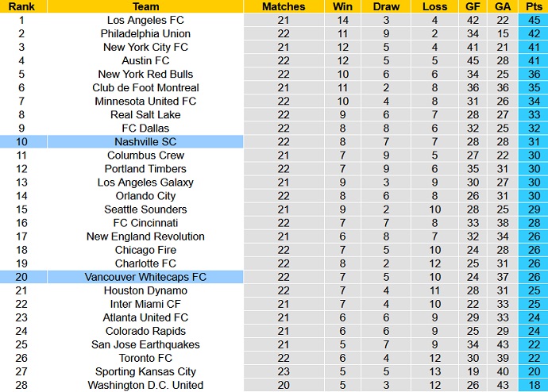This screenshot has height=392, width=548.
Task: Open Vancouver Whitecaps FC team entry
Action: click(145, 277)
